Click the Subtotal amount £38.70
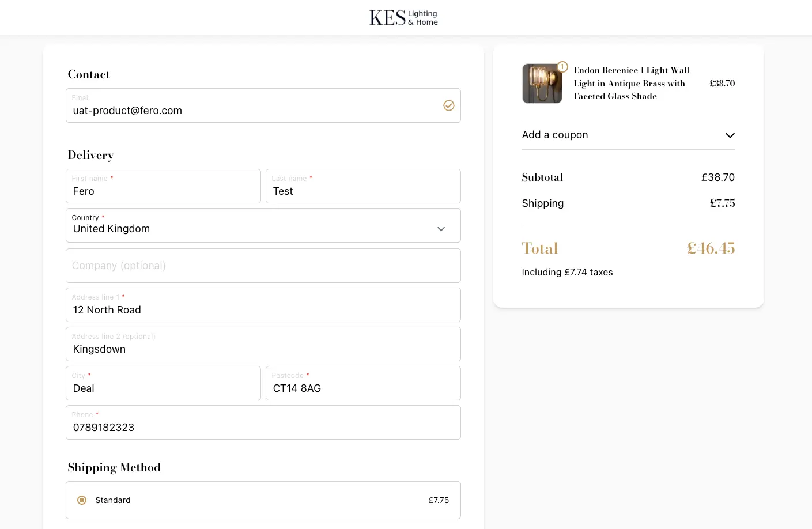Viewport: 812px width, 529px height. click(x=718, y=177)
